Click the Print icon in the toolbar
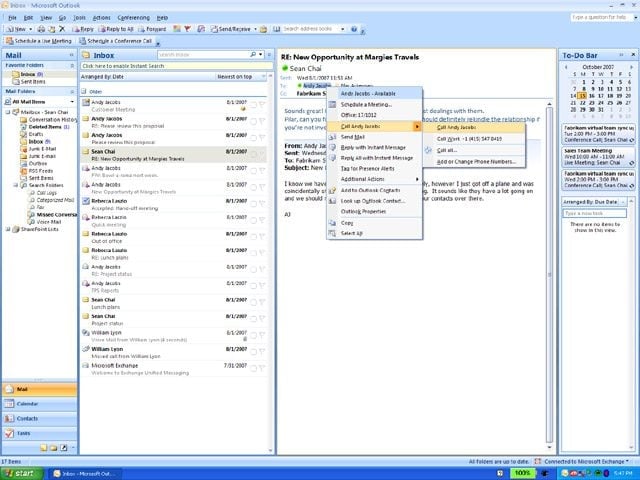The width and height of the screenshot is (640, 480). (x=41, y=29)
